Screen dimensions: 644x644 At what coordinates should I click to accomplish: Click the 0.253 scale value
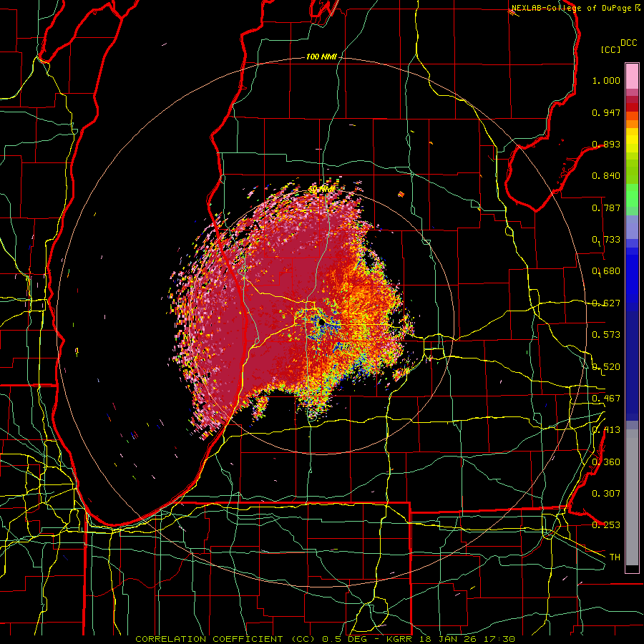coord(606,525)
